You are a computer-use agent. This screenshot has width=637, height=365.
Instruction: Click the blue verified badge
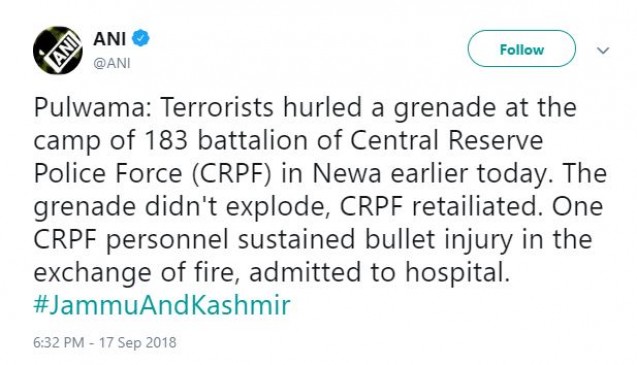coord(141,39)
